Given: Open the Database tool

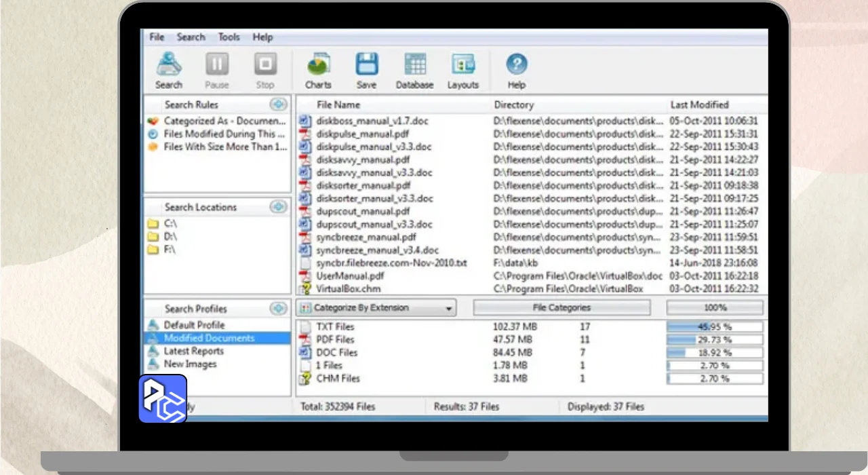Looking at the screenshot, I should 414,66.
